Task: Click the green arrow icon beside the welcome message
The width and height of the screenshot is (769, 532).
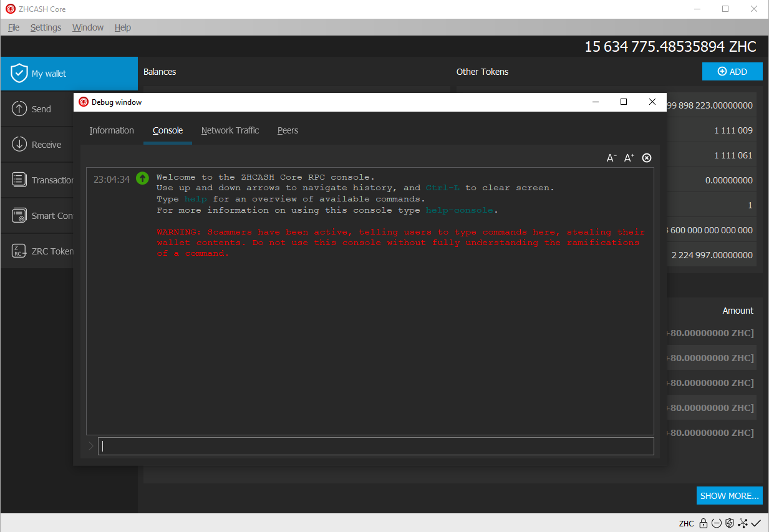Action: click(142, 178)
